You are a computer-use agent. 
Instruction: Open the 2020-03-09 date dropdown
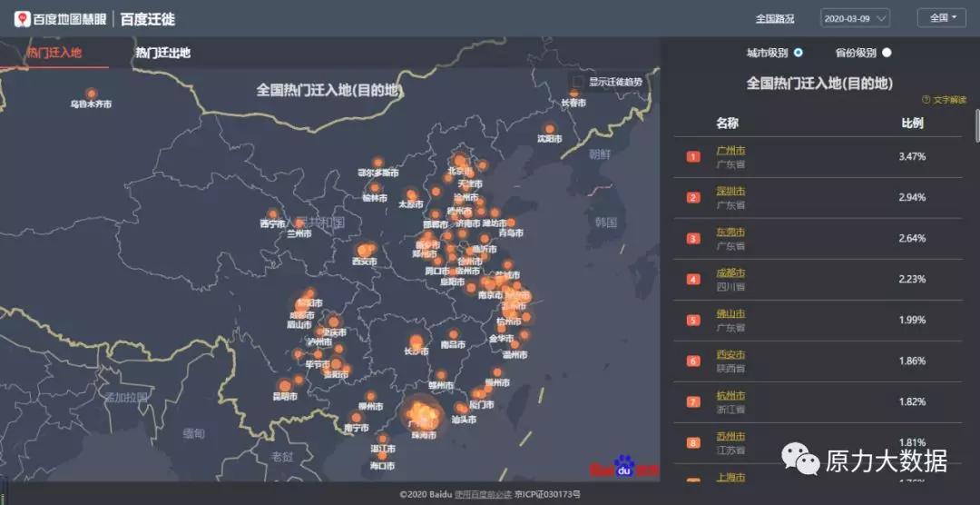coord(855,18)
